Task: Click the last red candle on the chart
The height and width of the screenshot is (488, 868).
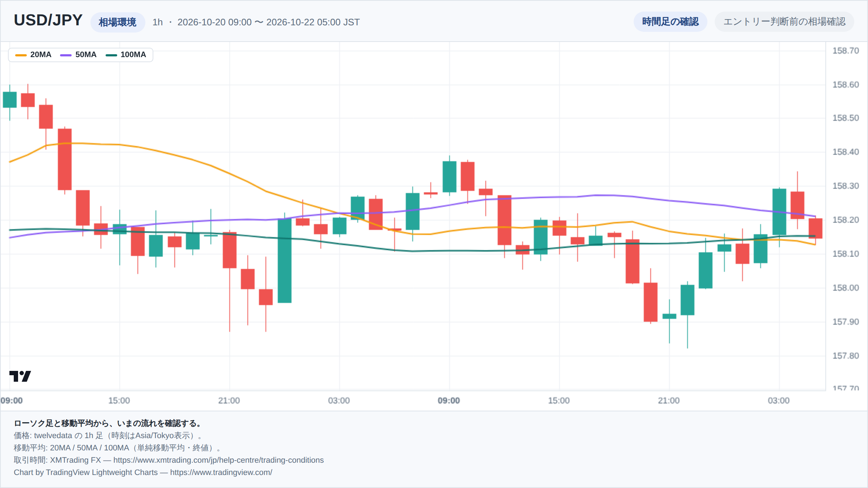Action: click(816, 228)
